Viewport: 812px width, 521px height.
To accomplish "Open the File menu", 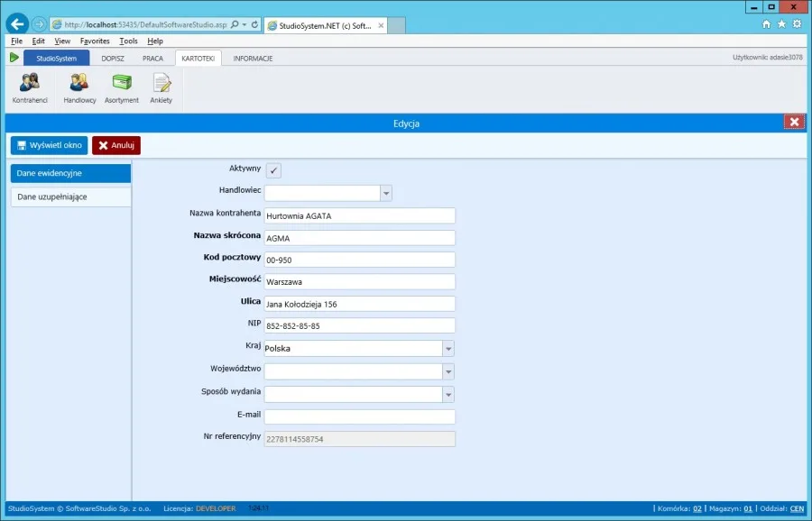I will [x=16, y=41].
